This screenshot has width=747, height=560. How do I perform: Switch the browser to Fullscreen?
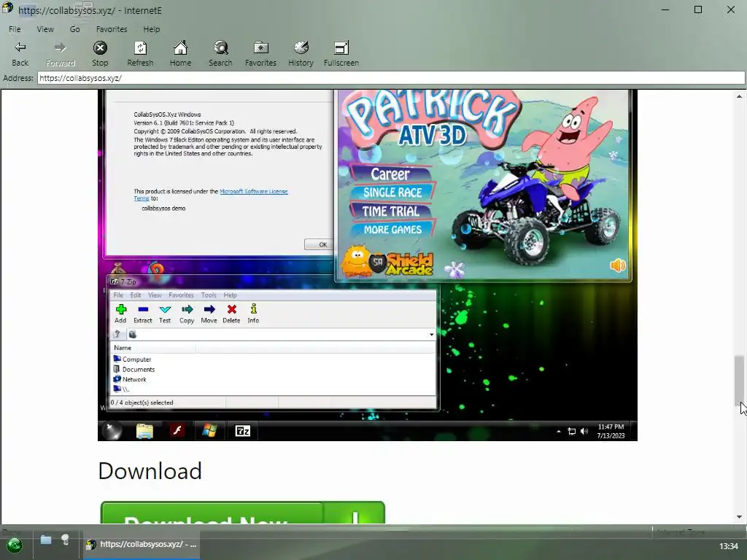point(341,54)
